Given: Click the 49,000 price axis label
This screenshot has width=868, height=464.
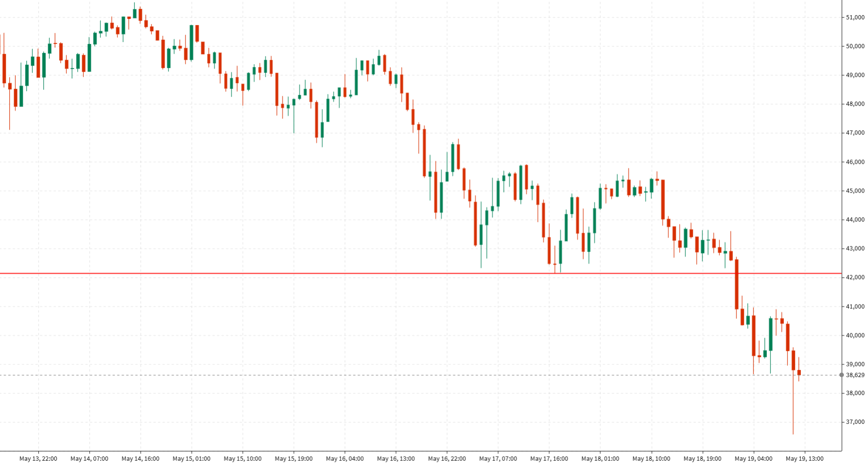Looking at the screenshot, I should tap(855, 75).
